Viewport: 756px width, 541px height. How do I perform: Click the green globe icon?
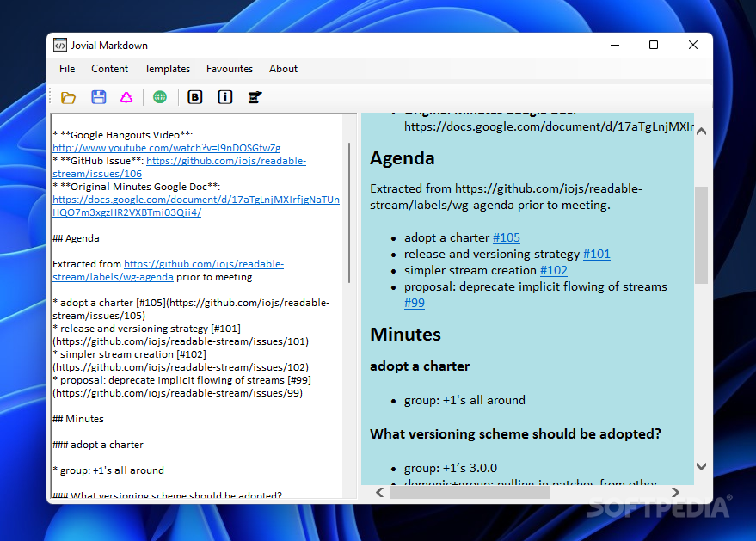click(x=160, y=97)
